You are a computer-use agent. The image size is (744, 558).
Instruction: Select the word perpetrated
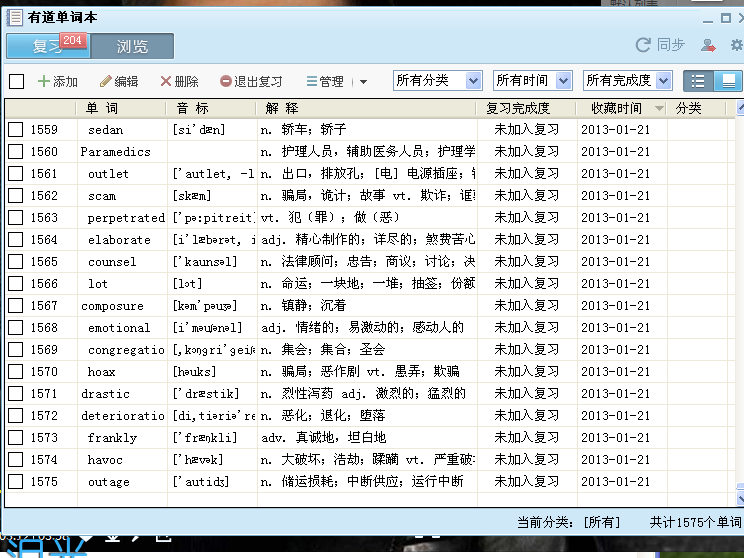[126, 218]
